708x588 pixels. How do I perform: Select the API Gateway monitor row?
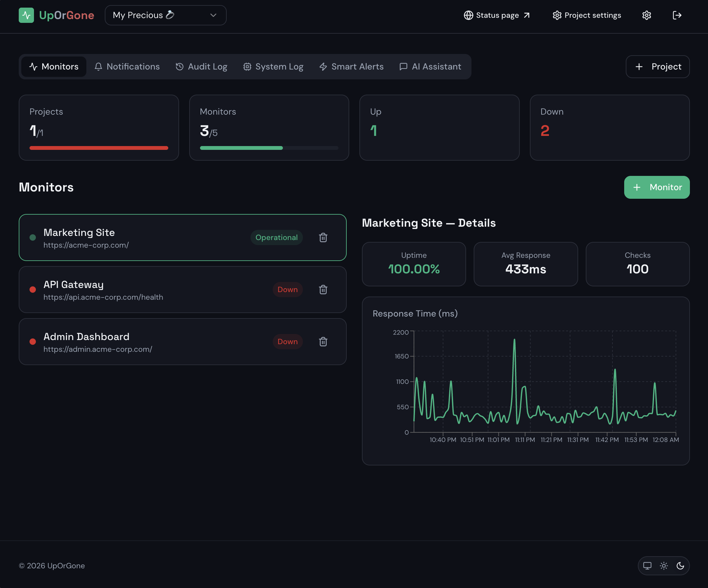(x=152, y=290)
